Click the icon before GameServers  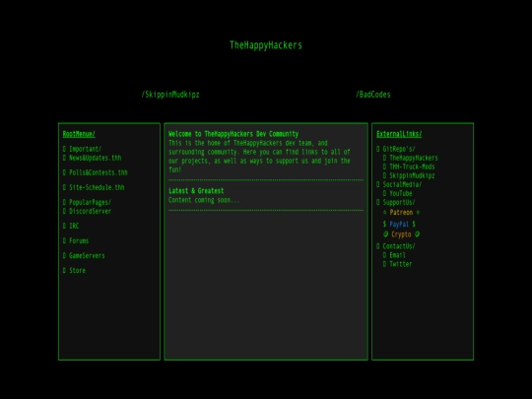tap(64, 256)
